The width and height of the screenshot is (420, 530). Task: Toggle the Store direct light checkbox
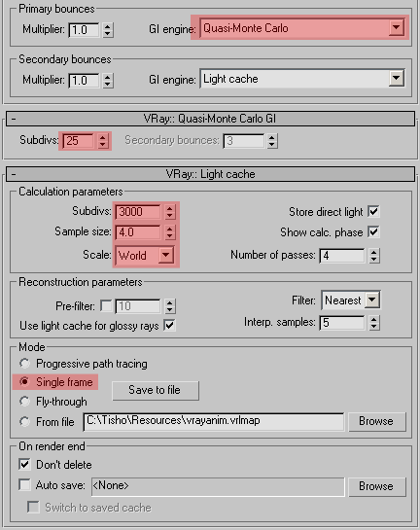(373, 212)
